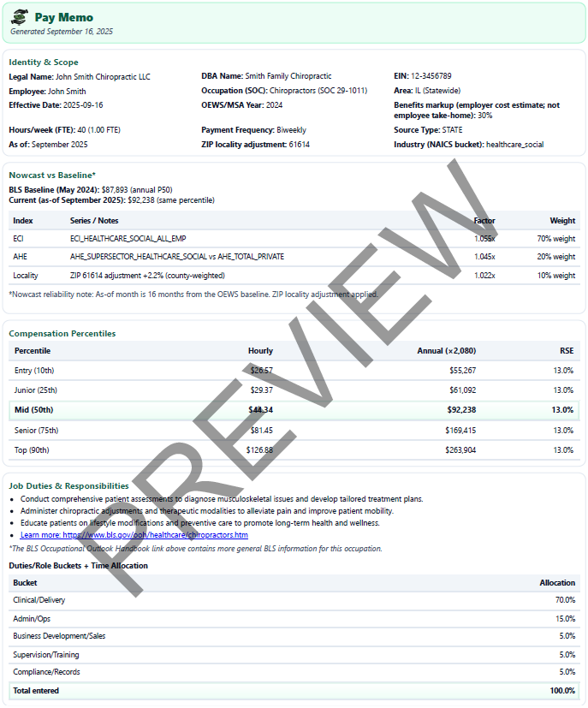Select DBA Name 'Smith Family Chiropractic'
Image resolution: width=588 pixels, height=708 pixels.
pos(288,76)
